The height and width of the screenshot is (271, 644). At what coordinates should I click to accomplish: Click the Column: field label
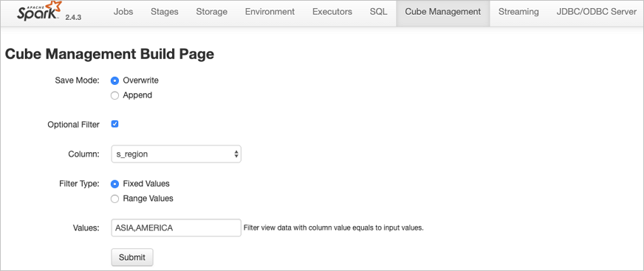[83, 154]
